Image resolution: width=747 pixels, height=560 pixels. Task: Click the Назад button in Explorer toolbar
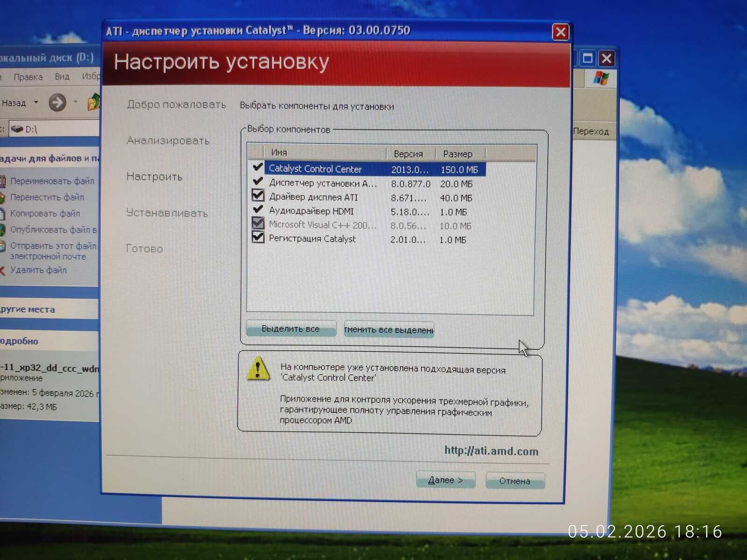14,103
